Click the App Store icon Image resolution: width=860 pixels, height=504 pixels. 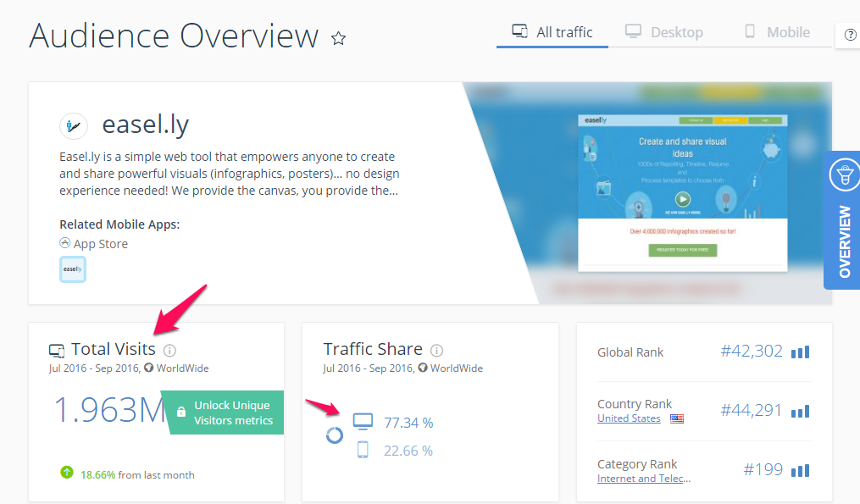[x=64, y=243]
